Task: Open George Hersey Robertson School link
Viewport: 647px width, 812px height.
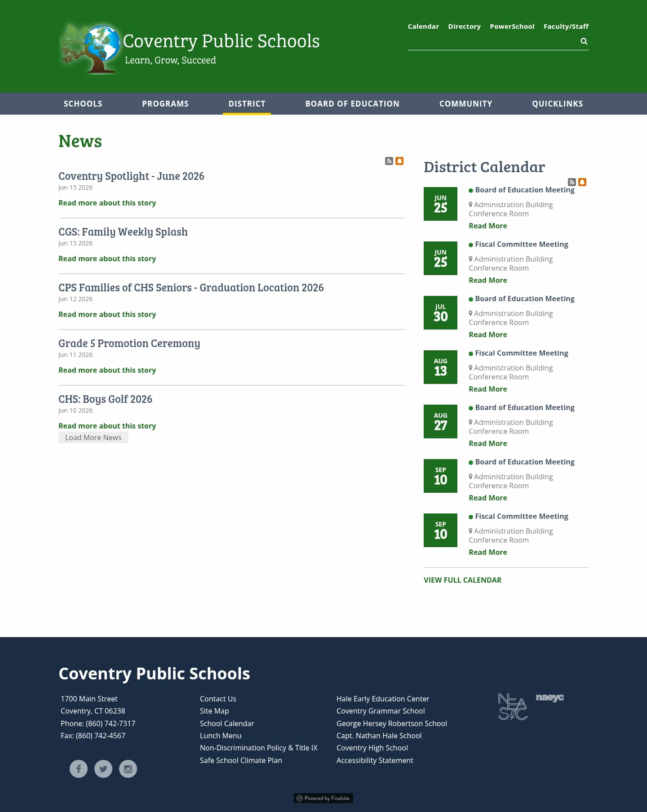Action: click(x=392, y=723)
